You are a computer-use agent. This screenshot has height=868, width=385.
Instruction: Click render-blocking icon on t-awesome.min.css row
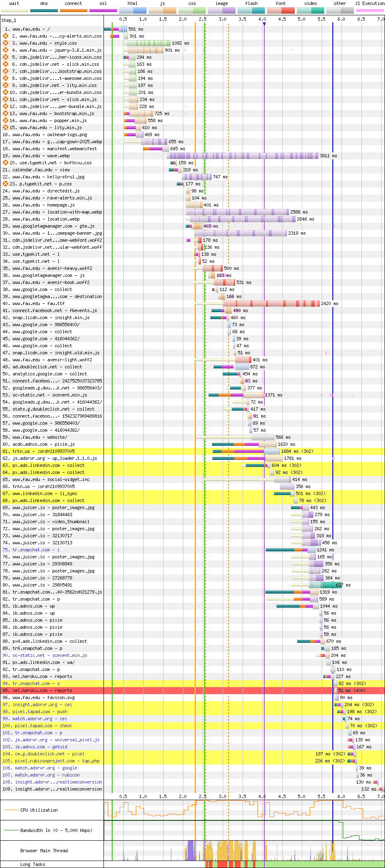[x=5, y=78]
